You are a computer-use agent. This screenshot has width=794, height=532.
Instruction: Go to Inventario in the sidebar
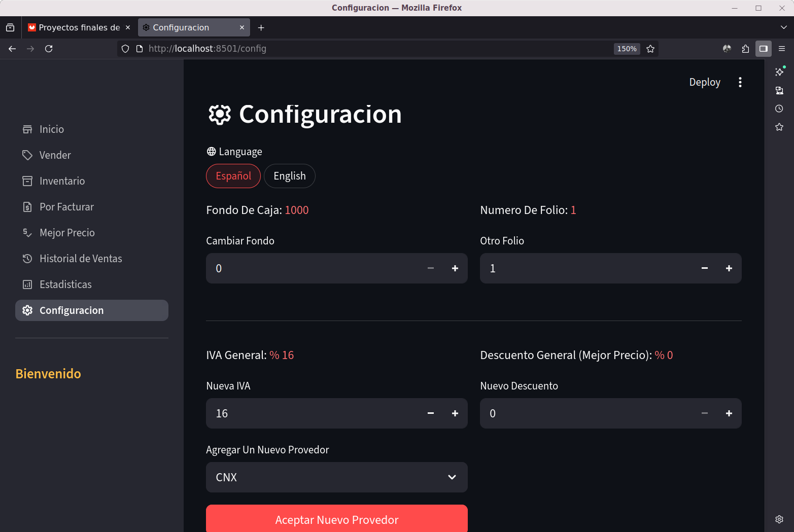point(62,181)
